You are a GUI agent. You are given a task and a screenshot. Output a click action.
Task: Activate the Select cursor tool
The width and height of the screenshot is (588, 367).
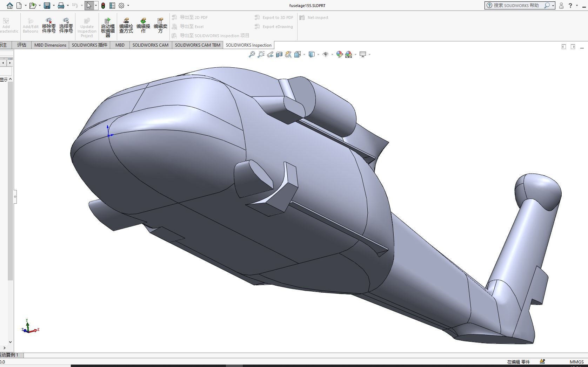[89, 6]
